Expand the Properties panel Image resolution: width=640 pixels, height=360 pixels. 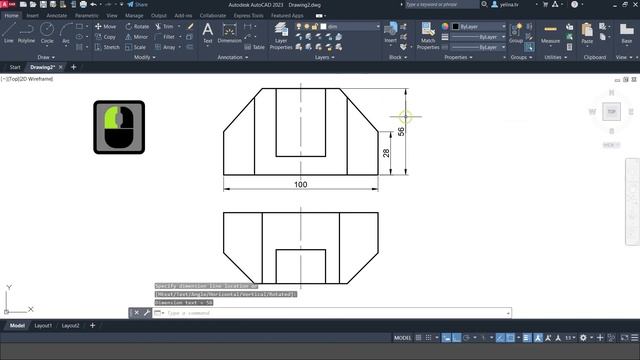click(458, 58)
